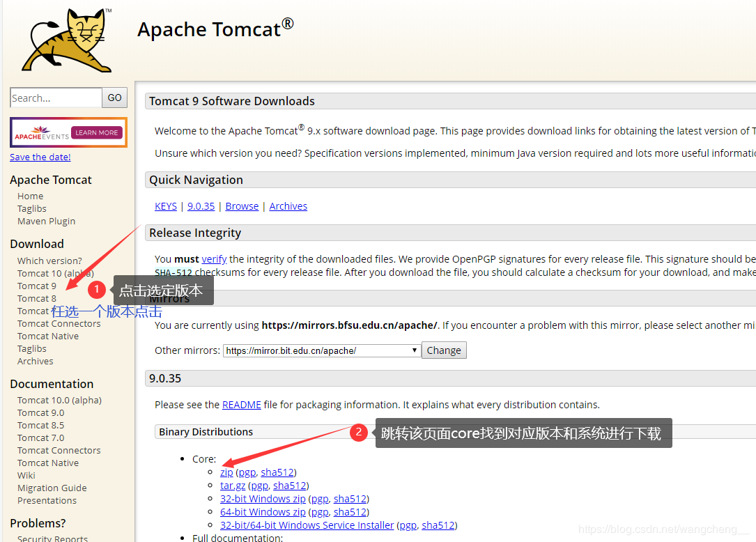Select Tomcat 8 under Download
Image resolution: width=756 pixels, height=542 pixels.
(x=37, y=298)
